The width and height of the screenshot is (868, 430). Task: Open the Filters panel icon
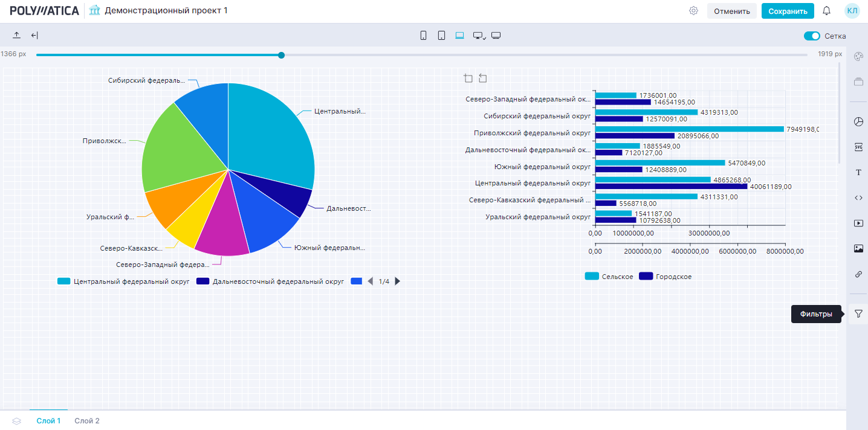[x=858, y=314]
